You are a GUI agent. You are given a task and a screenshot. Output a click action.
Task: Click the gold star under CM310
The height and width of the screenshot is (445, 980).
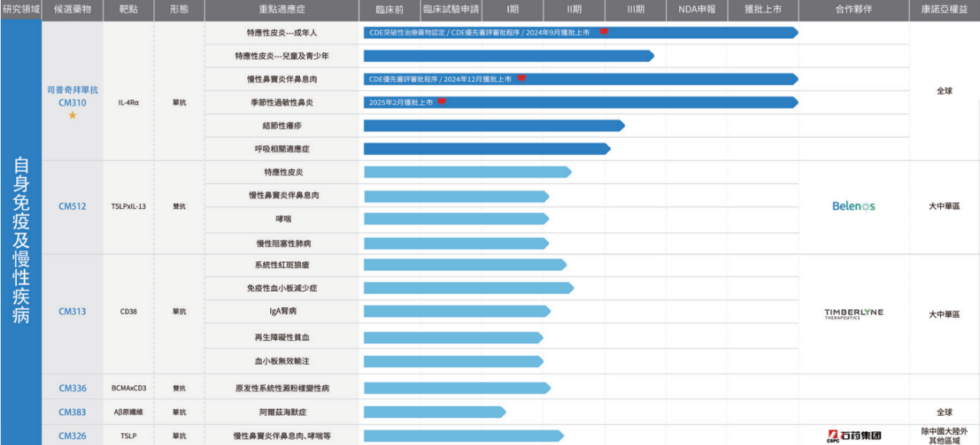coord(73,115)
